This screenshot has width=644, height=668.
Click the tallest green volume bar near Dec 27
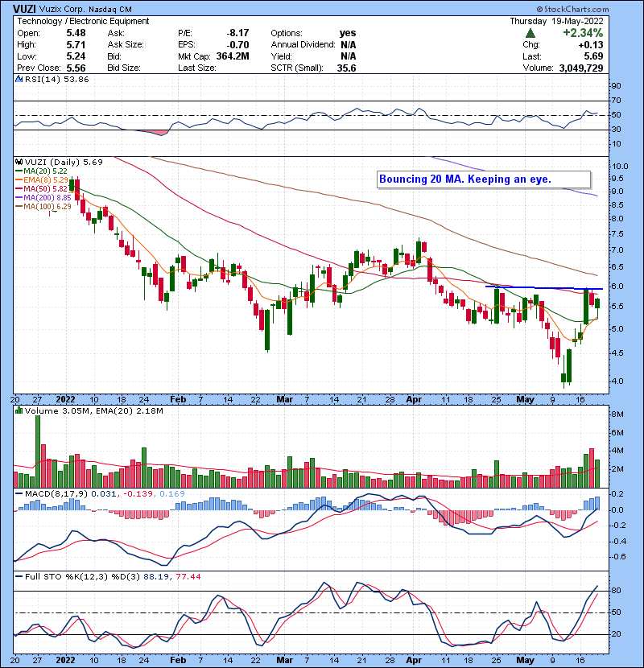38,452
